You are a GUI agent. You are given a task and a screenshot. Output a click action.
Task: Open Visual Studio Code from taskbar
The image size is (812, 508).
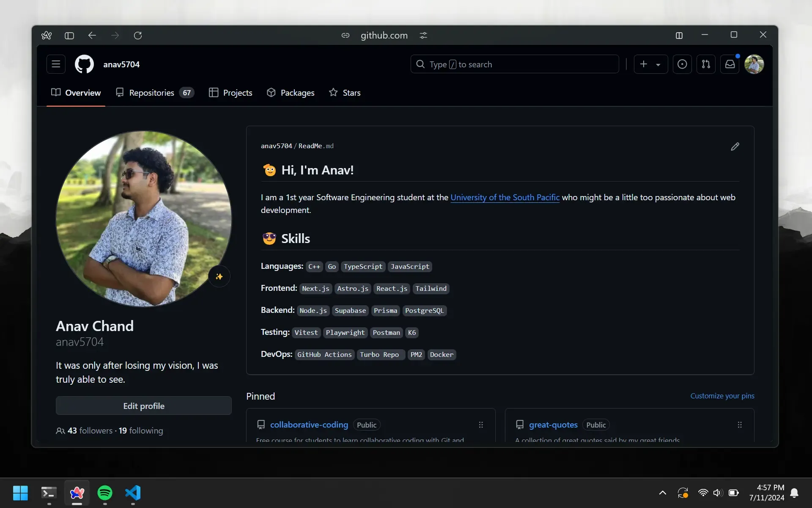(x=133, y=493)
